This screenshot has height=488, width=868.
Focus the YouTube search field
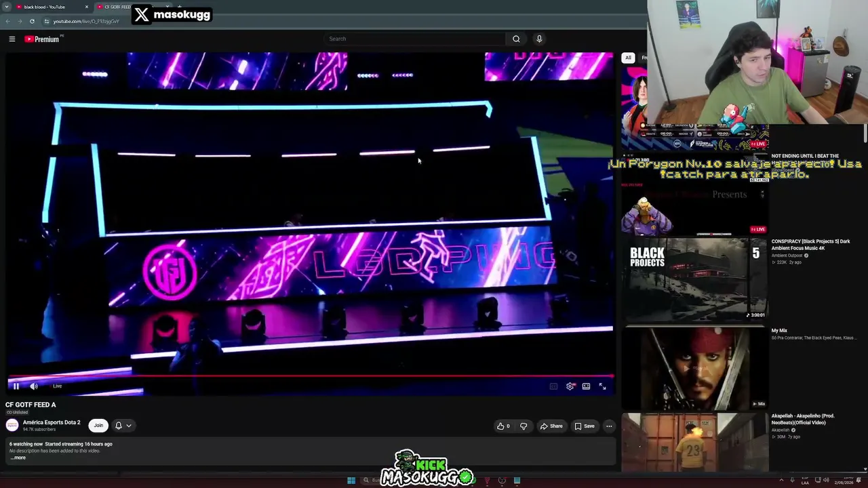pyautogui.click(x=415, y=39)
